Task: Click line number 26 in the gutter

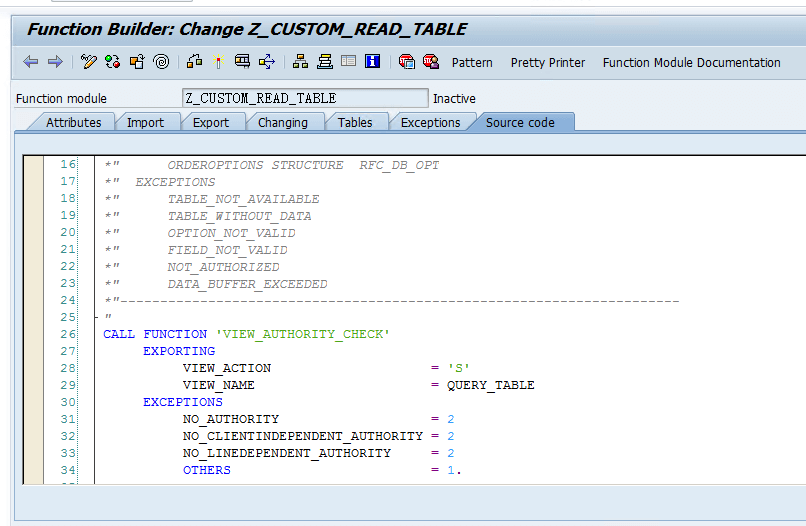Action: [x=67, y=334]
